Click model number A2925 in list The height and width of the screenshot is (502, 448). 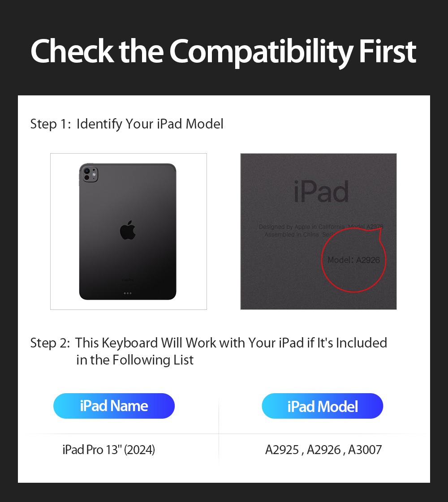click(x=282, y=450)
